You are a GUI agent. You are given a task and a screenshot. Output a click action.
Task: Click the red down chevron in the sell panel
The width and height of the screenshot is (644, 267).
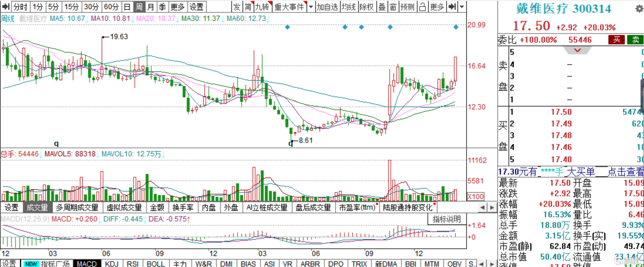[577, 50]
